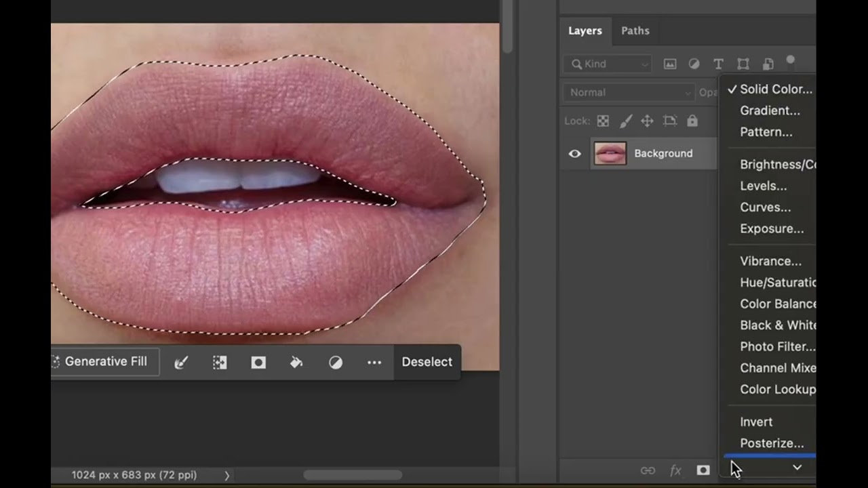The image size is (868, 488).
Task: Click the adjustment layer half-circle icon in contextual bar
Action: [336, 363]
